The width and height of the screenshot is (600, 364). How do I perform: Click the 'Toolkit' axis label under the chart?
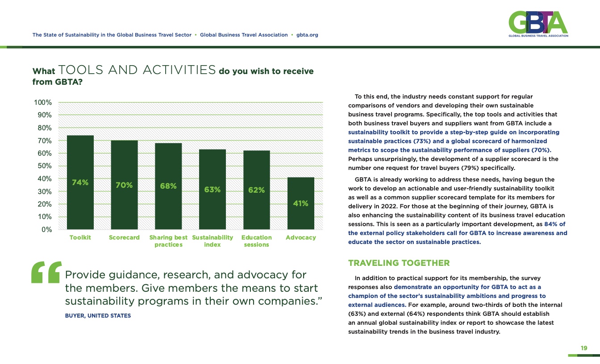tap(80, 238)
